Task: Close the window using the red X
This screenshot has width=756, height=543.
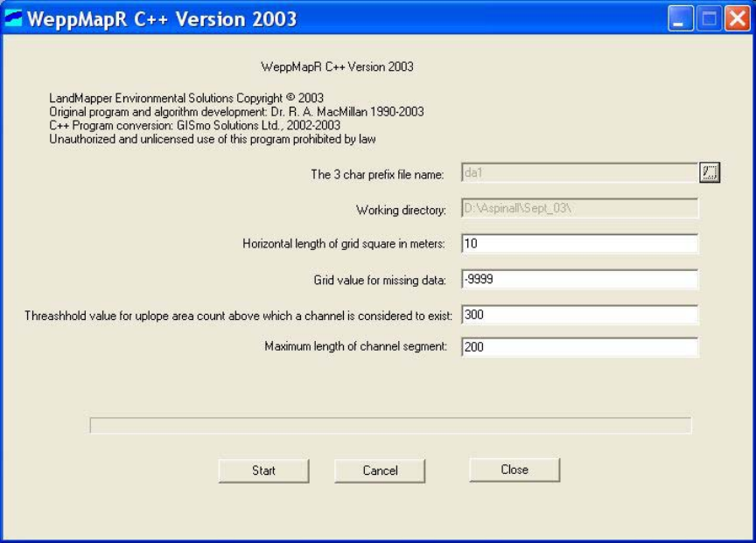Action: [738, 18]
